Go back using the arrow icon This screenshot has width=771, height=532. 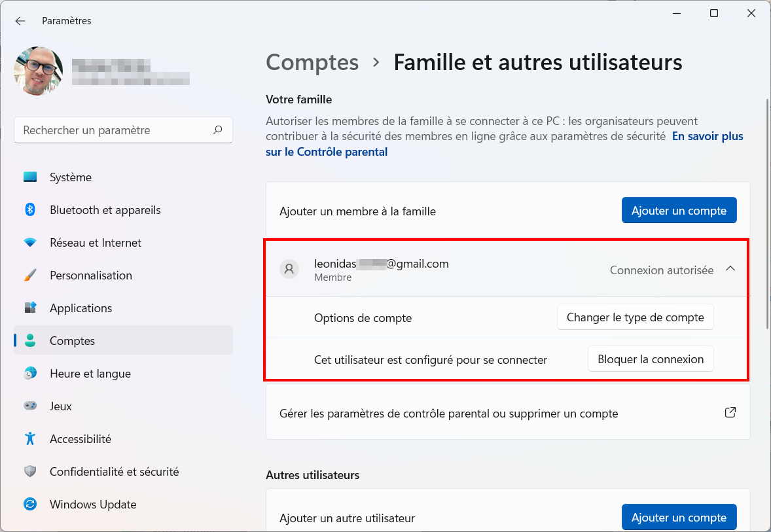click(20, 21)
